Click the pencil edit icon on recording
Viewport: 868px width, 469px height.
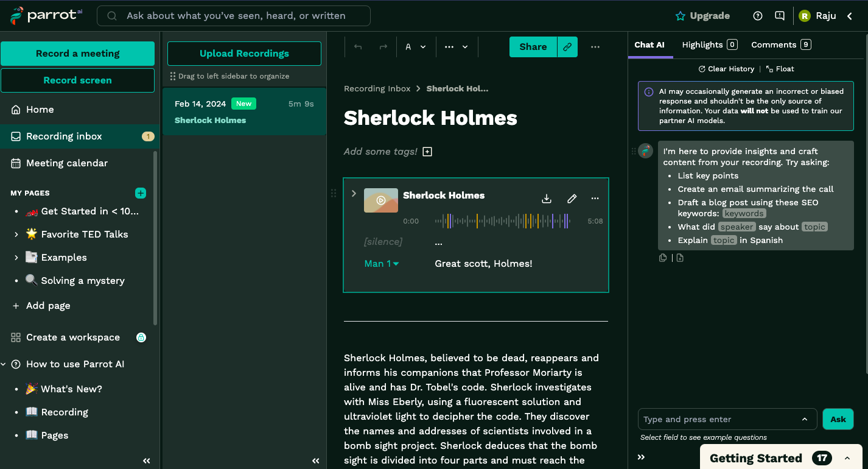572,199
